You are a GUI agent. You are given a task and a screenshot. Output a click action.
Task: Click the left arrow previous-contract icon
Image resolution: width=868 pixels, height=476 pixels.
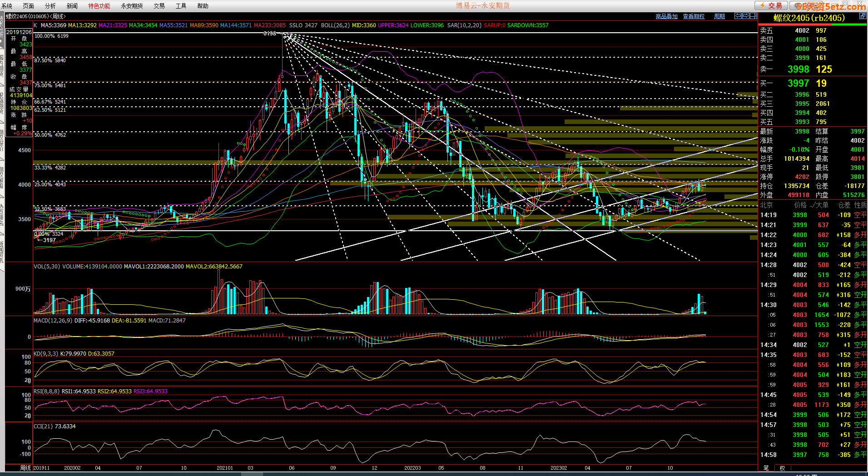pos(738,16)
